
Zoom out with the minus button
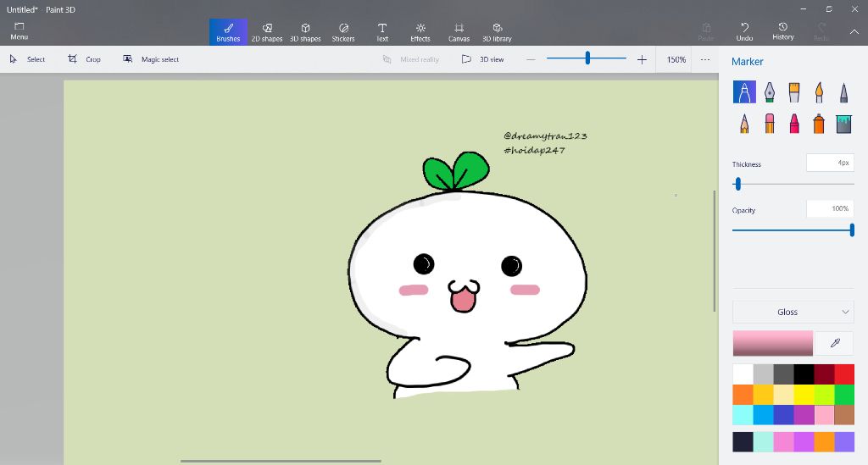(x=531, y=59)
